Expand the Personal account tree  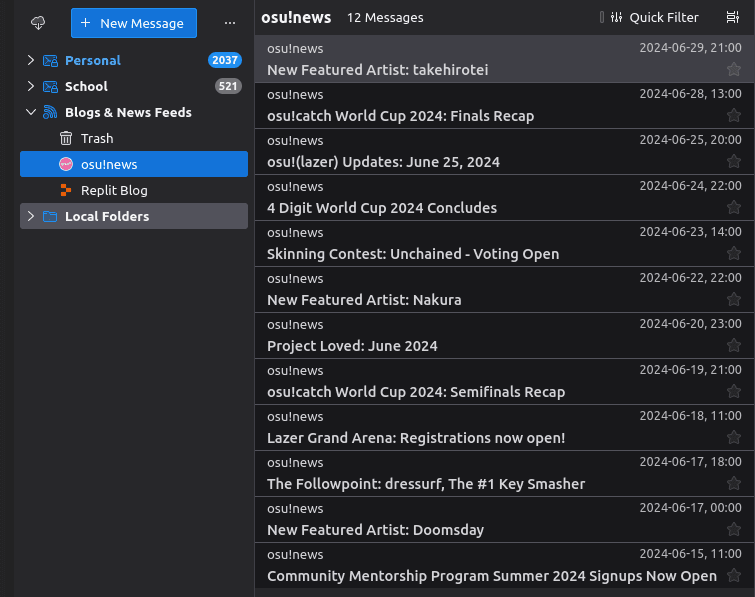(30, 60)
